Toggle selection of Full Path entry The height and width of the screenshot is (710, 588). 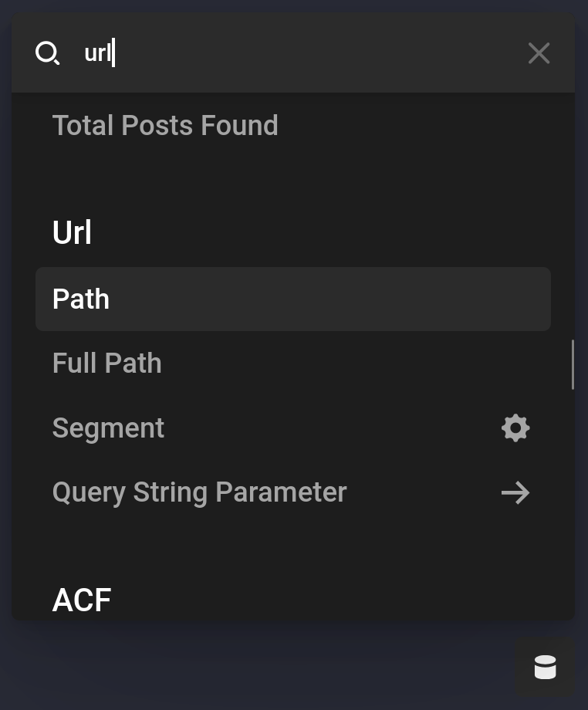[106, 363]
